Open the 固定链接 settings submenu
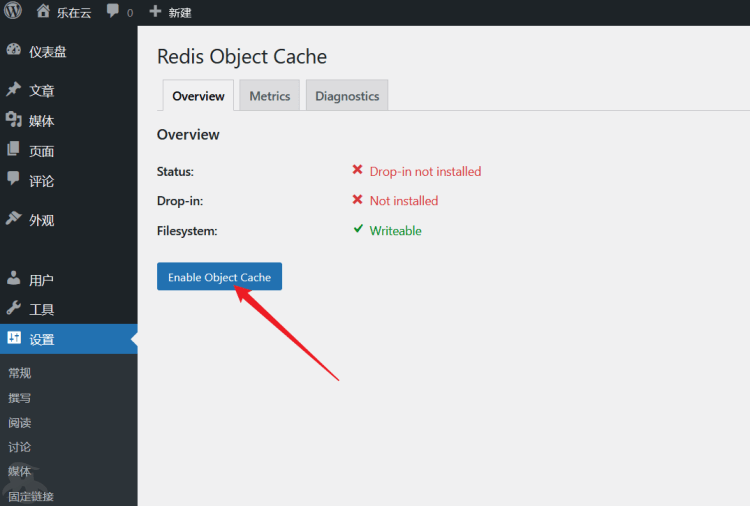The width and height of the screenshot is (750, 506). coord(31,496)
